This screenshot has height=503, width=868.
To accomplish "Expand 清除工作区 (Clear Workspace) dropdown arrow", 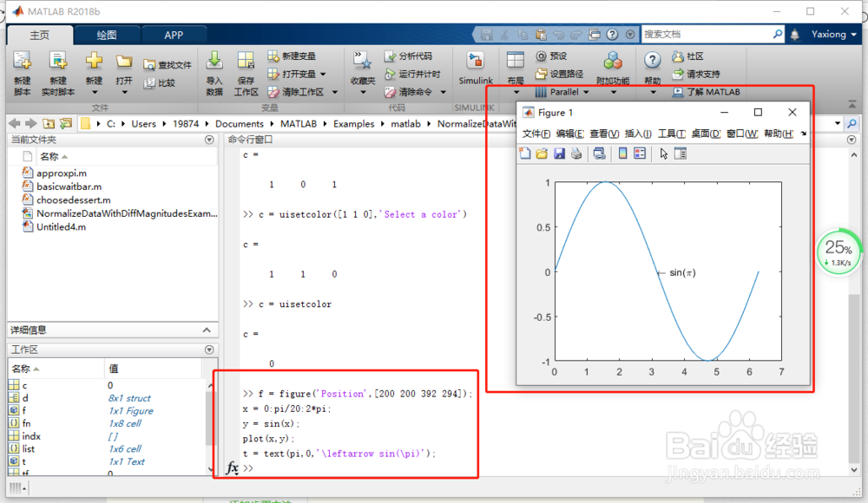I will (334, 92).
